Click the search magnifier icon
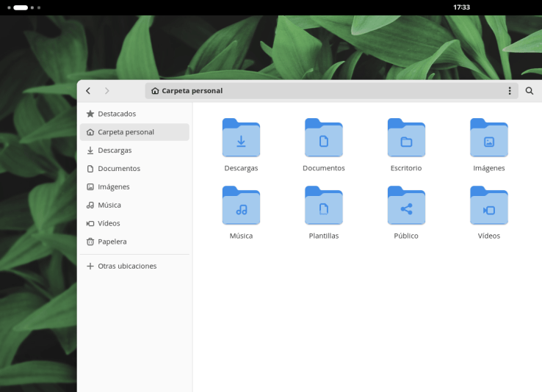The height and width of the screenshot is (392, 542). click(530, 91)
